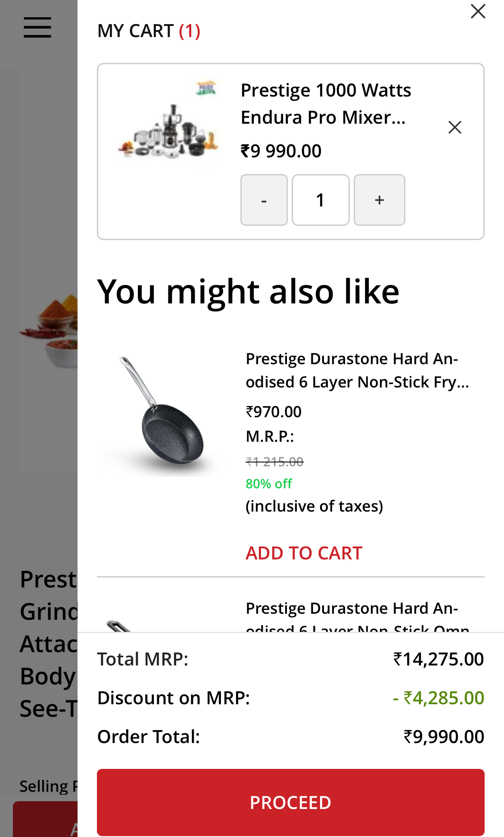Image resolution: width=504 pixels, height=837 pixels.
Task: Open Durastone Non-Stick Fry pan product link
Action: coord(357,370)
